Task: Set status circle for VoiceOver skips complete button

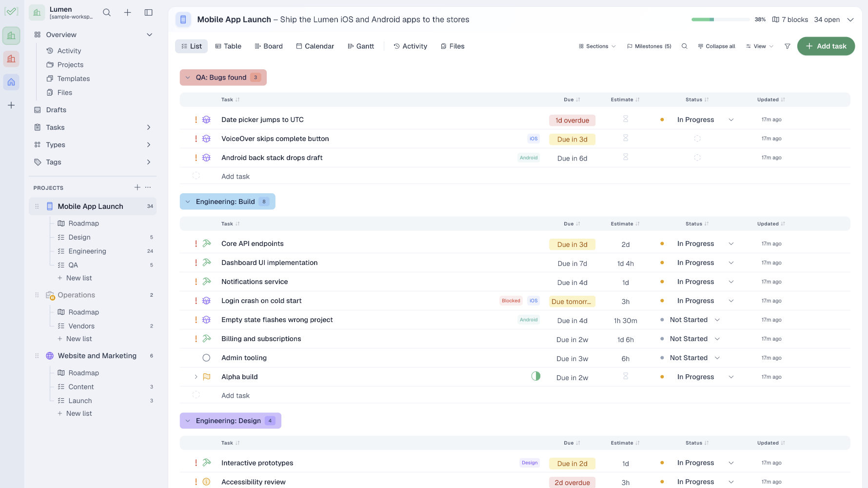Action: (697, 139)
